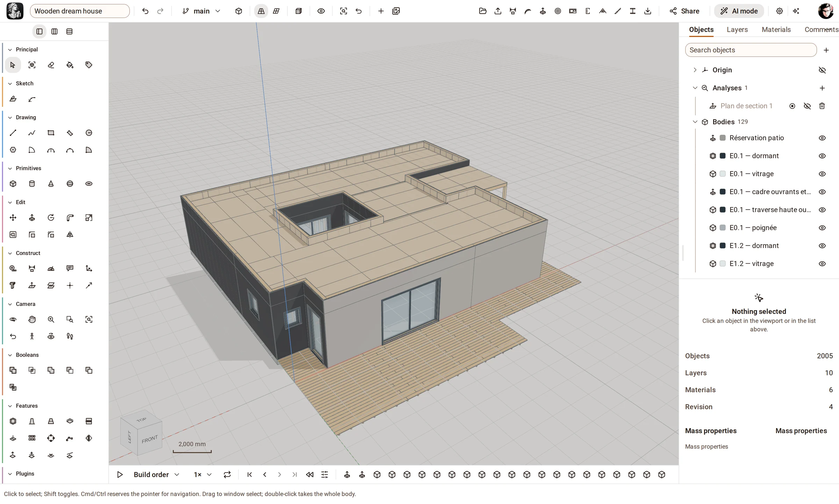Collapse the Analyses tree node
The image size is (839, 504).
coord(695,88)
